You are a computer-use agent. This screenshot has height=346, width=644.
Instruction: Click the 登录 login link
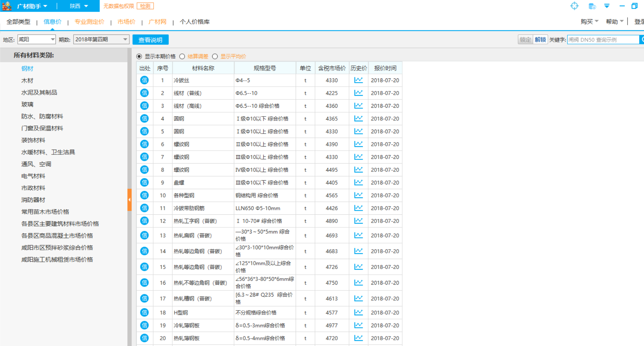(x=639, y=21)
